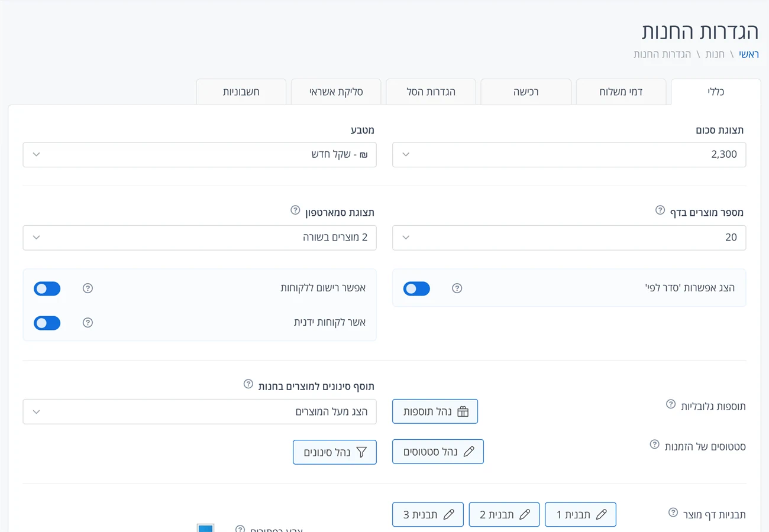Open the נהל סינונים filter manager button
This screenshot has width=769, height=532.
[x=335, y=452]
